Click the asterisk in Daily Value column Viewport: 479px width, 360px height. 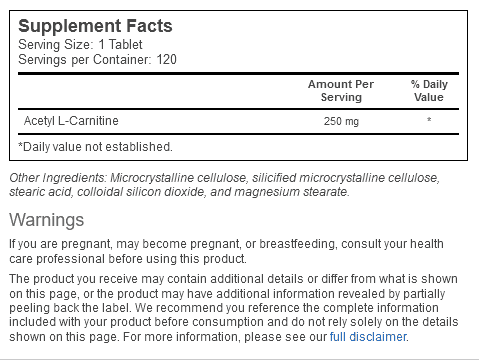click(x=429, y=120)
